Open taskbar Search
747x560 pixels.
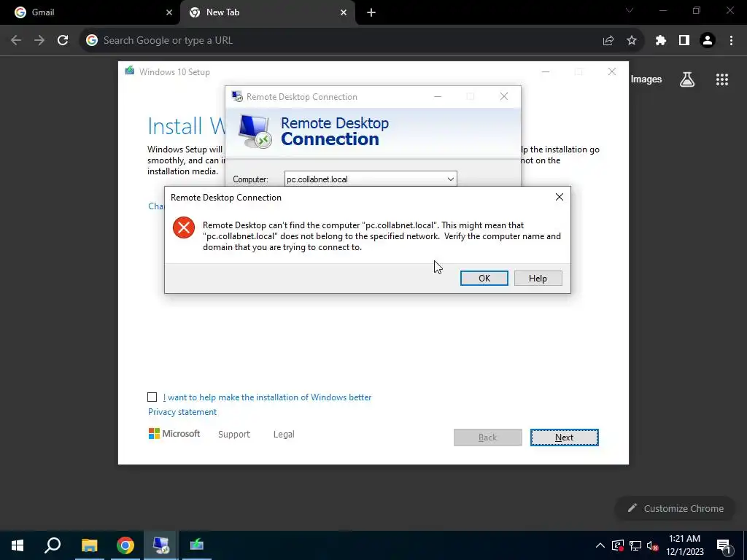pyautogui.click(x=53, y=545)
